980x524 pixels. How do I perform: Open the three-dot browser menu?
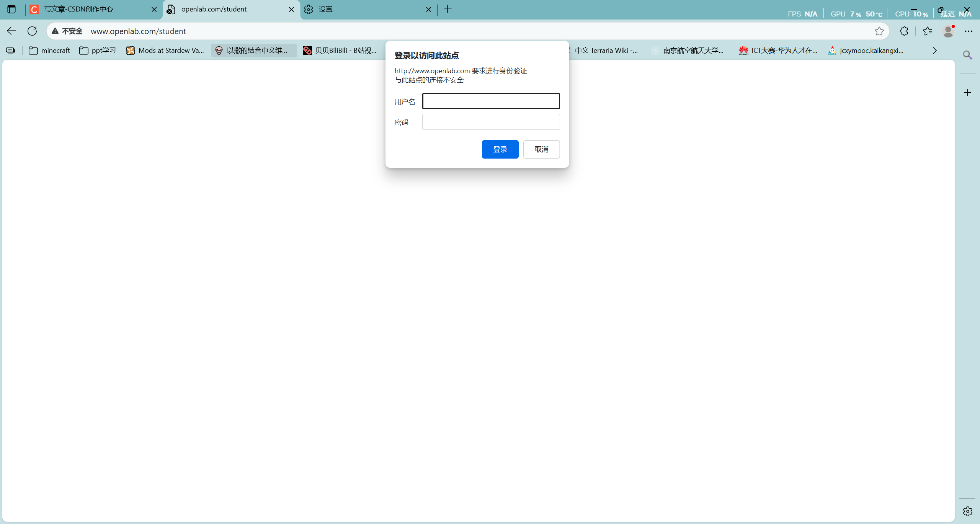(969, 31)
